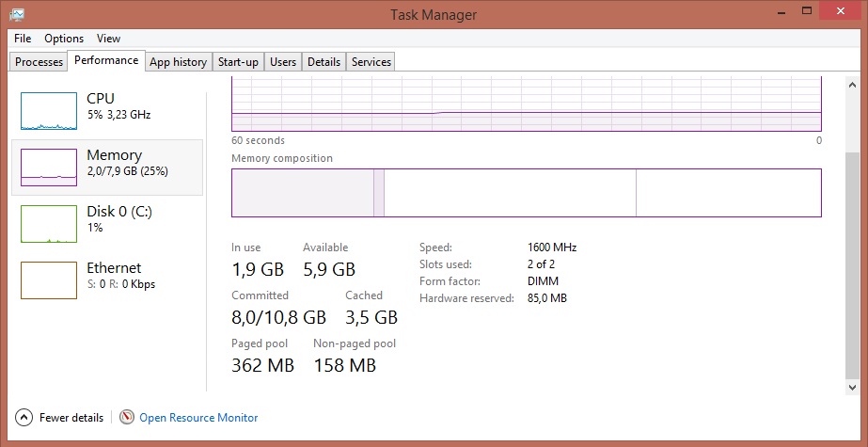Screen dimensions: 868x447
Task: Click the vertical scrollbar thumb
Action: tap(853, 264)
